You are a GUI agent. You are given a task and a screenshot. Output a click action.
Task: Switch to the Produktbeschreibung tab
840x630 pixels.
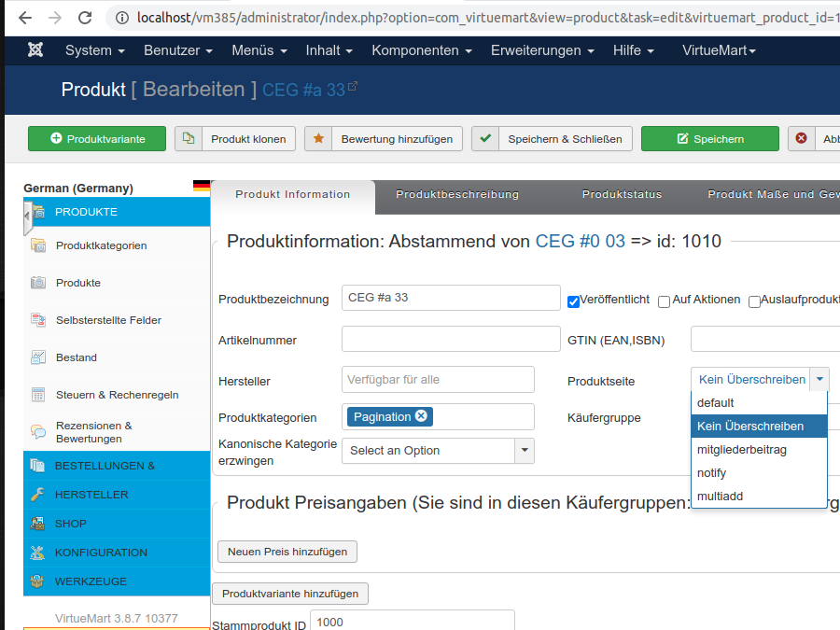pos(457,195)
